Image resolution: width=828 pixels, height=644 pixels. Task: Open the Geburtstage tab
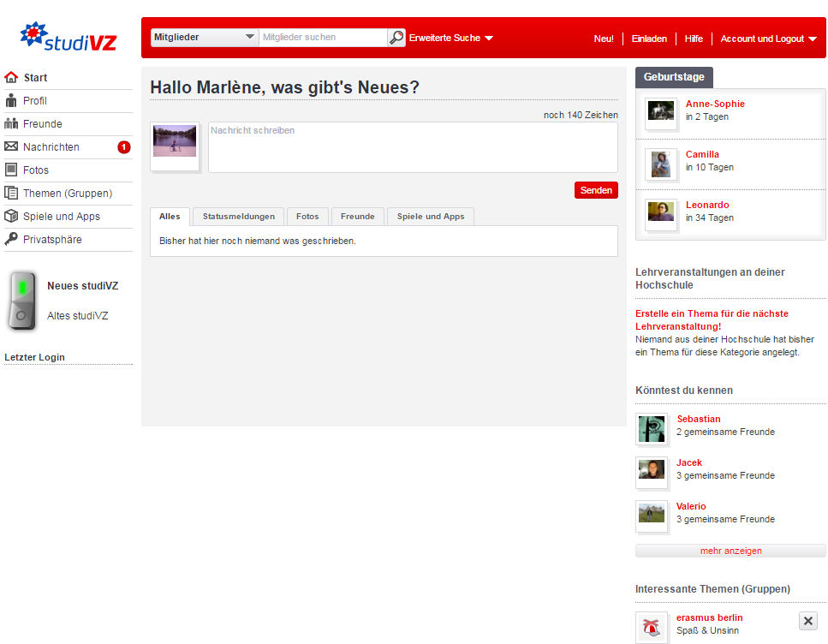click(674, 77)
